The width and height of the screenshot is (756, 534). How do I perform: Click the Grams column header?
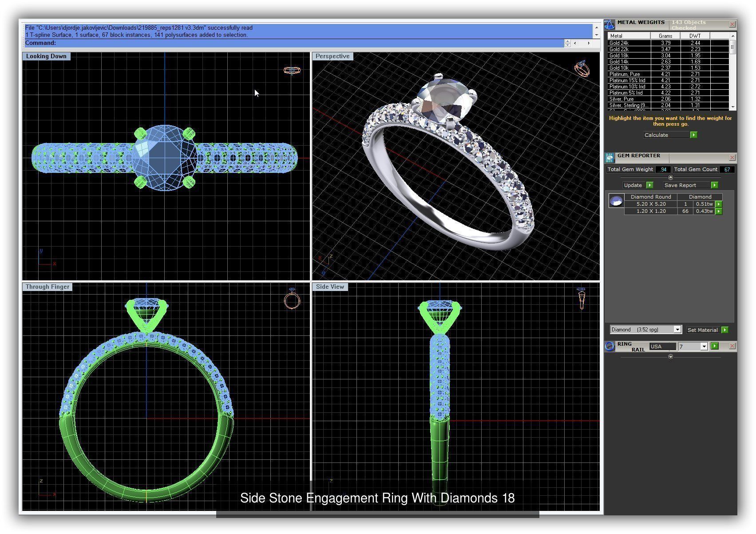click(x=665, y=36)
